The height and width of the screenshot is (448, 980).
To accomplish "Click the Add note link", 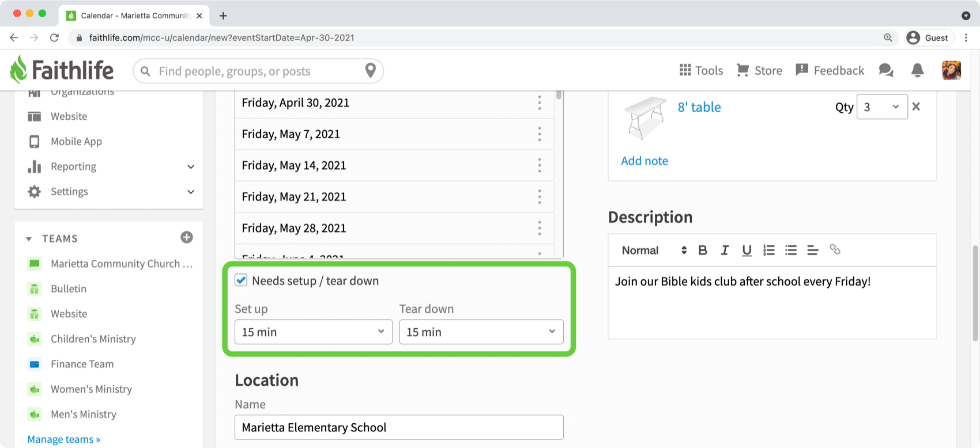I will (644, 161).
